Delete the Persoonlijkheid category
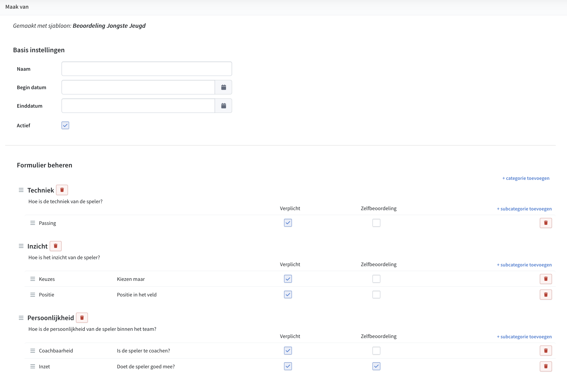Image resolution: width=567 pixels, height=392 pixels. tap(82, 318)
